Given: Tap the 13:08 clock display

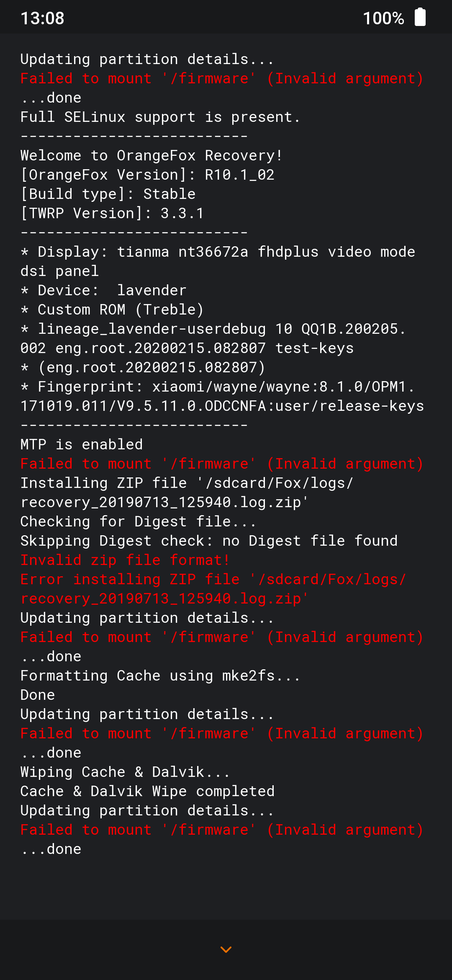Looking at the screenshot, I should pyautogui.click(x=43, y=17).
